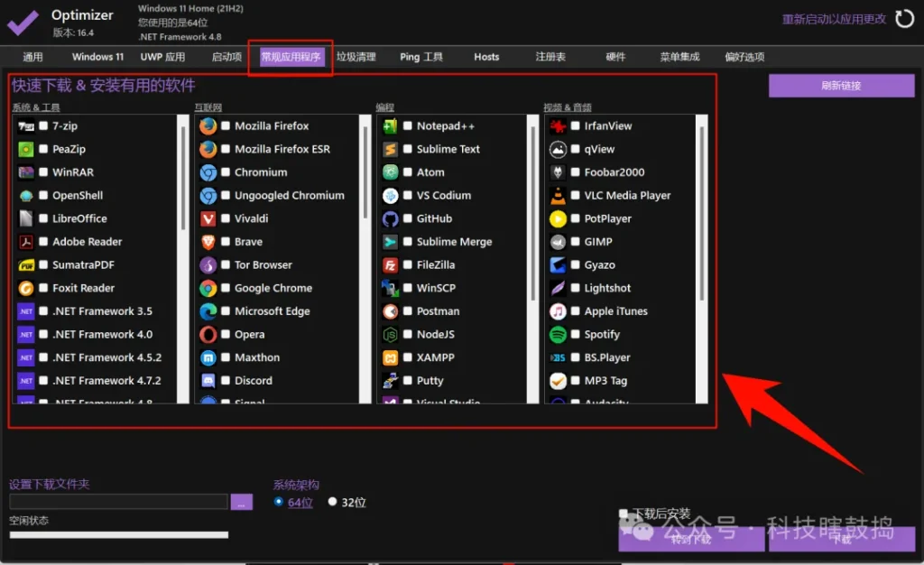
Task: Click the PotPlayer icon
Action: coord(558,218)
